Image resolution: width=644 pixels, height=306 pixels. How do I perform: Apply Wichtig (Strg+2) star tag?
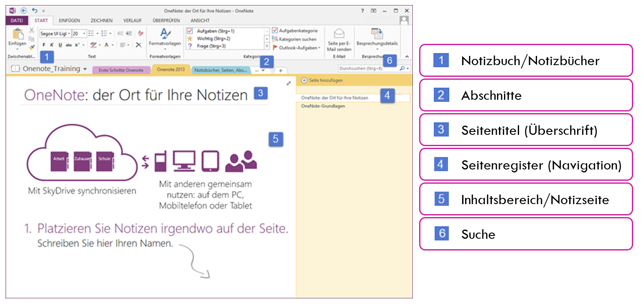[x=225, y=38]
